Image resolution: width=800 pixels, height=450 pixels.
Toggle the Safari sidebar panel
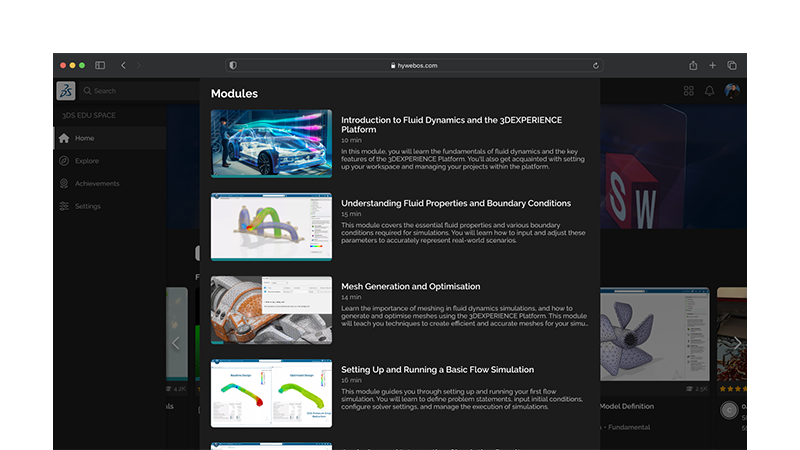[100, 65]
